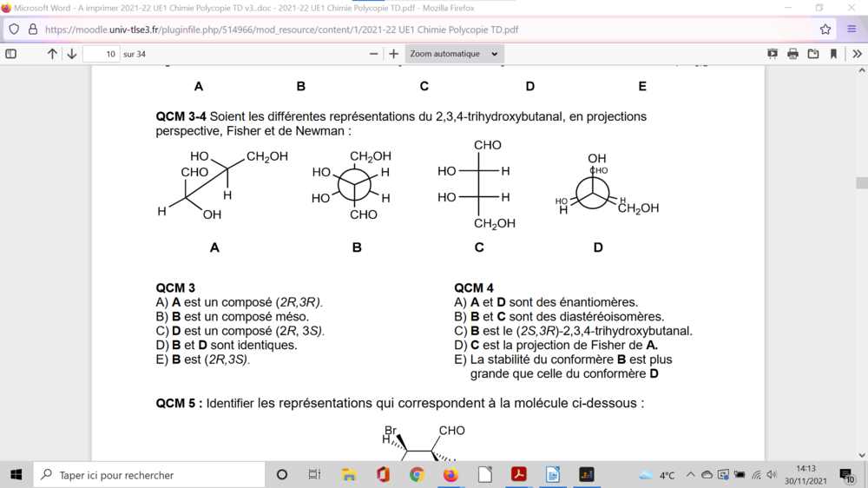Show hidden system tray icons
This screenshot has height=488, width=868.
[x=691, y=475]
